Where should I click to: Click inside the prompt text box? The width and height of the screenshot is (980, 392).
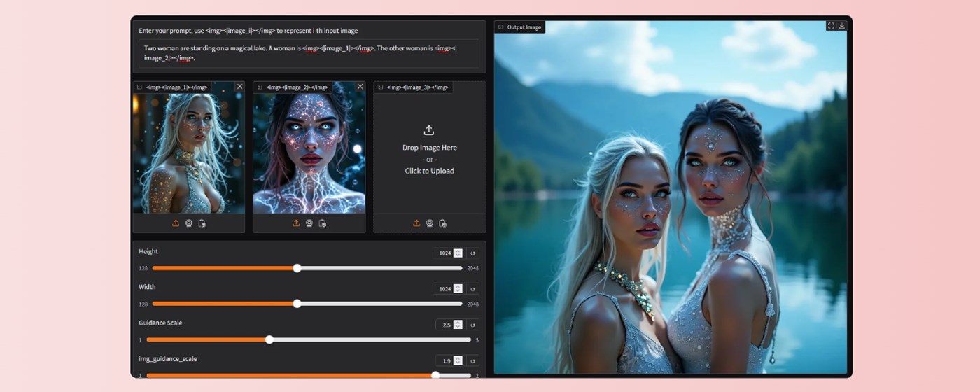tap(309, 53)
